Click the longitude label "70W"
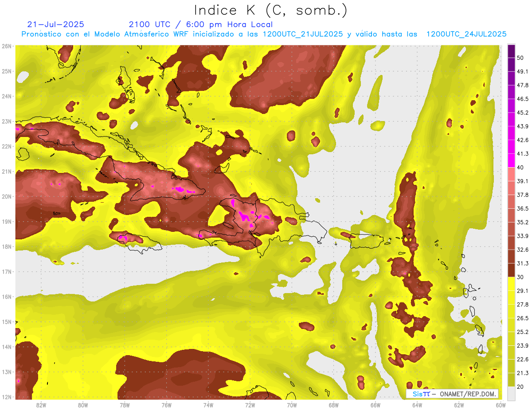This screenshot has height=411, width=532. (x=292, y=405)
